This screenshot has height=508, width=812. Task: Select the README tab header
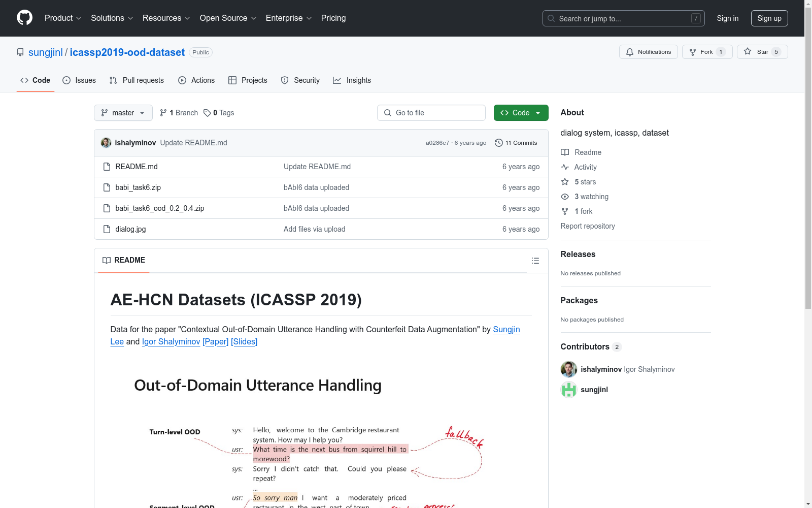click(124, 260)
